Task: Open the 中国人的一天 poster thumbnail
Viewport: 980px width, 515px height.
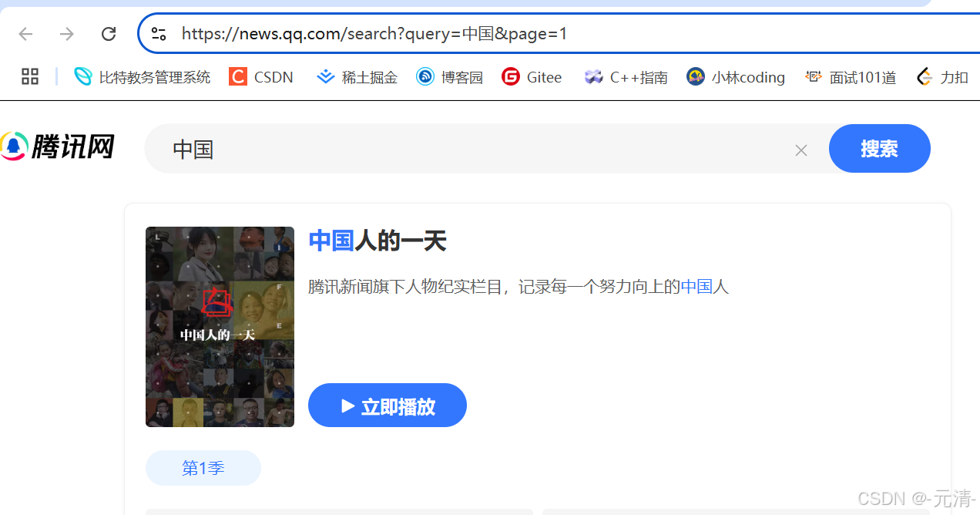Action: click(220, 327)
